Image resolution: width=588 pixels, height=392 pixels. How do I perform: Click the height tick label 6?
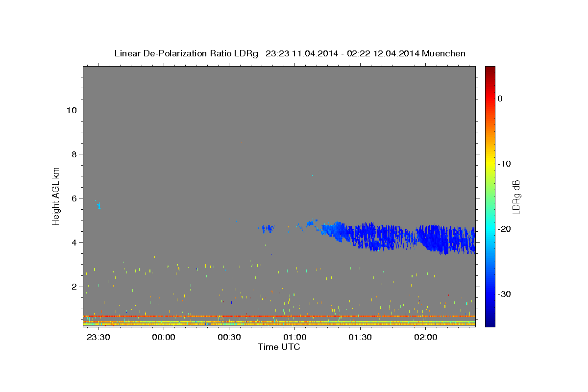tap(74, 198)
